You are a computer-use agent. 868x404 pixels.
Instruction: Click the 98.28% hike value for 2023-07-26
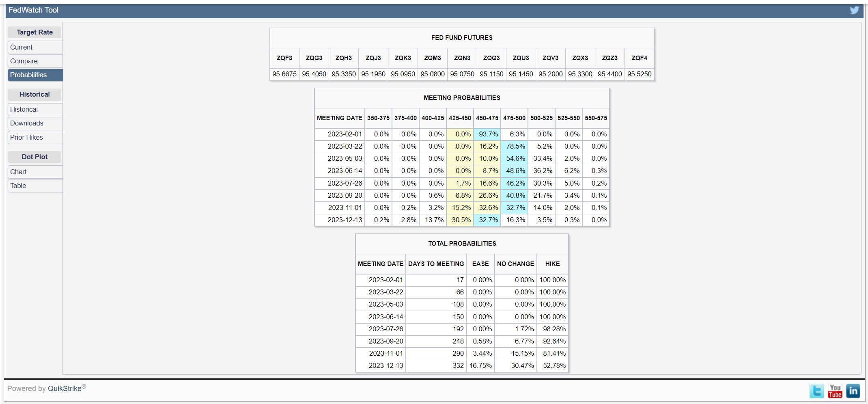(x=552, y=329)
